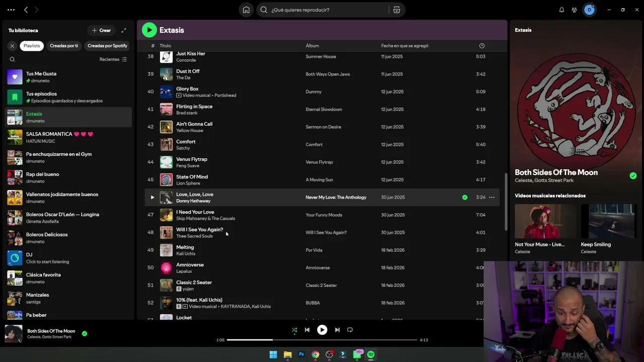This screenshot has height=362, width=644.
Task: Select the Comfort track by Satchy
Action: [x=322, y=144]
